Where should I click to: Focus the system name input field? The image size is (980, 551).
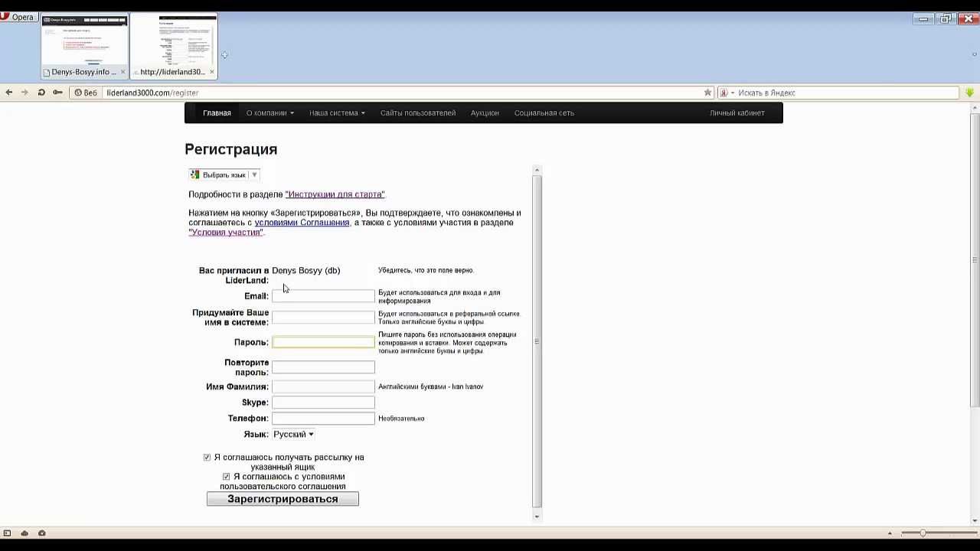pyautogui.click(x=323, y=317)
